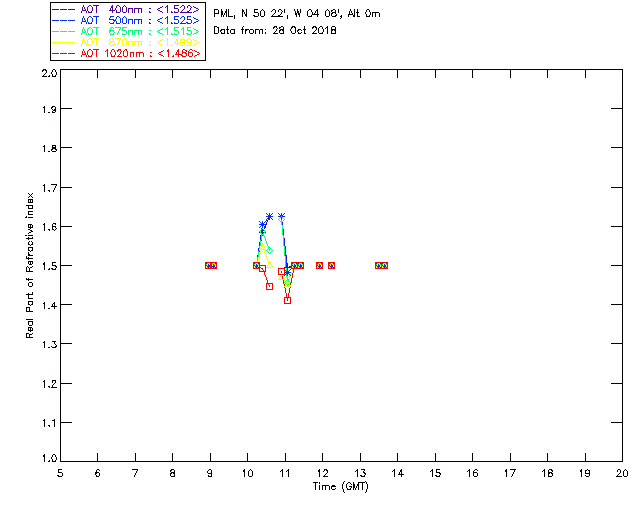
Task: Click the x-axis tick label 13
Action: click(x=360, y=473)
